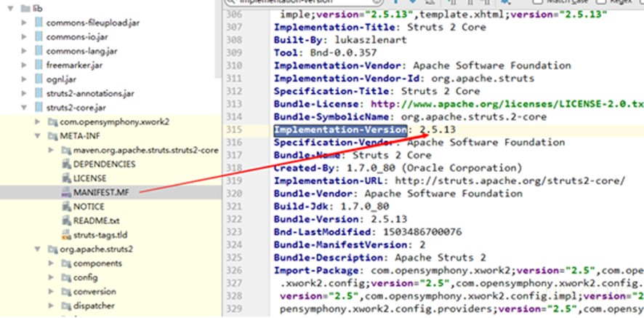Click the ognl.jar archive icon
The image size is (644, 318).
click(39, 79)
